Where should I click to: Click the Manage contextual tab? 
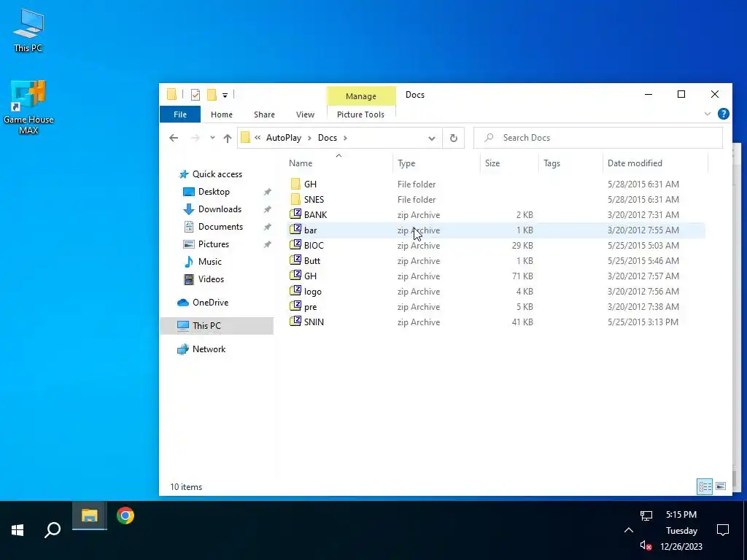361,96
